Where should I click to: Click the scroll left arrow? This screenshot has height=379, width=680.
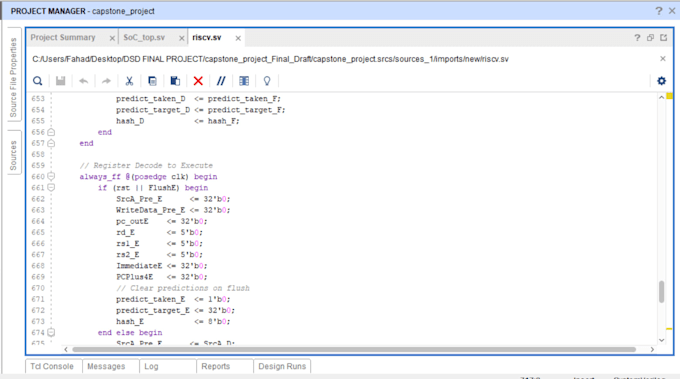(65, 350)
